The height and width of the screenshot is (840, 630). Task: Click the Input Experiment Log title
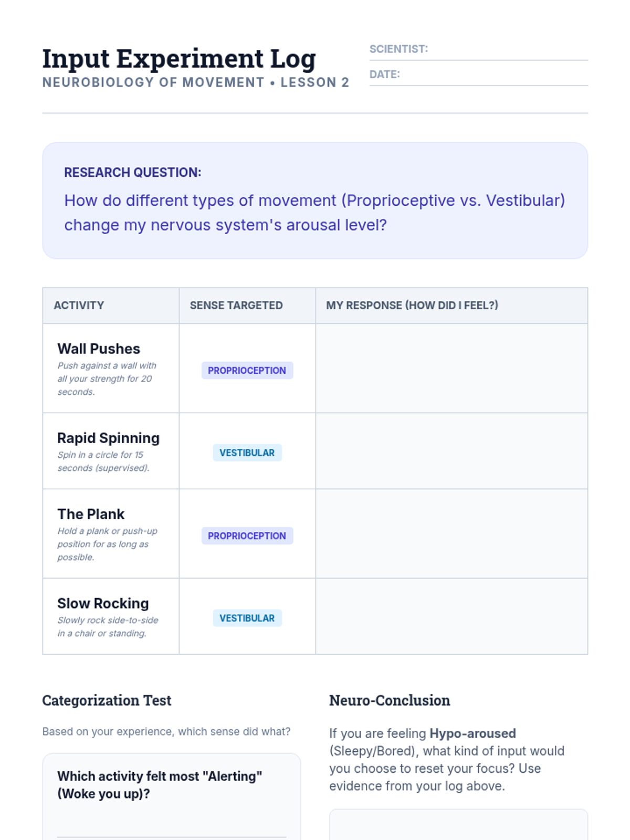pyautogui.click(x=179, y=59)
